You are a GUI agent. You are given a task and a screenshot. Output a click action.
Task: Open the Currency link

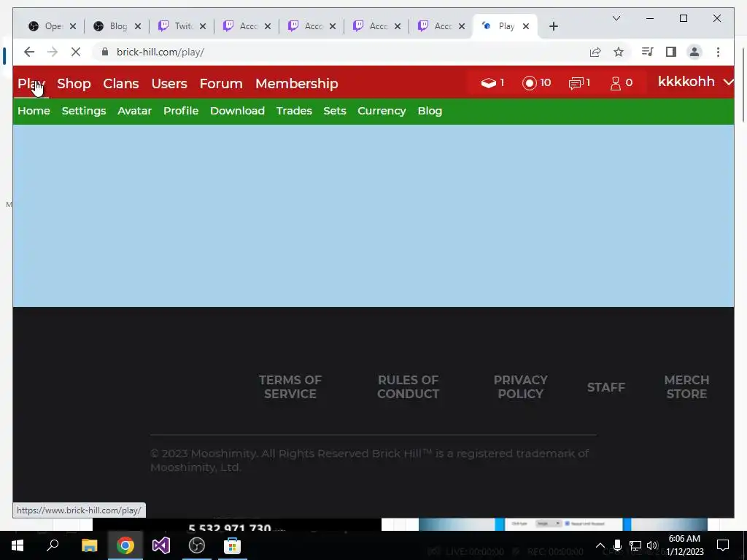(382, 111)
